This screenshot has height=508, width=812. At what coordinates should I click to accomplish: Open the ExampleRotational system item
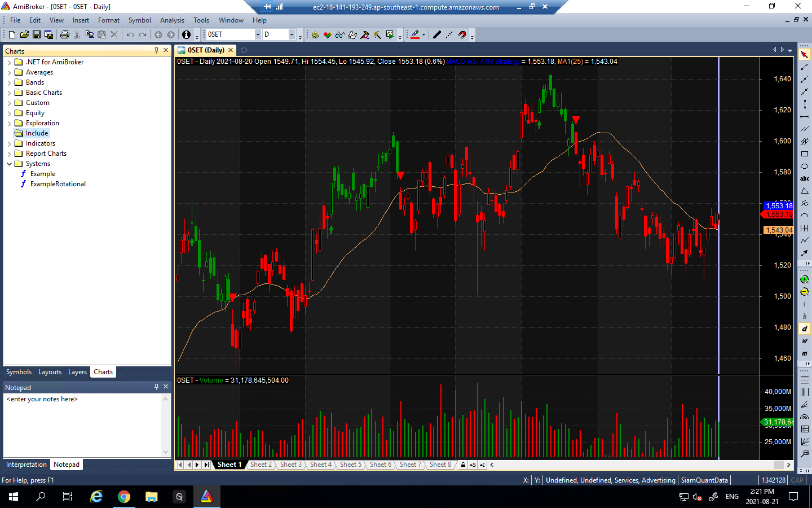58,184
